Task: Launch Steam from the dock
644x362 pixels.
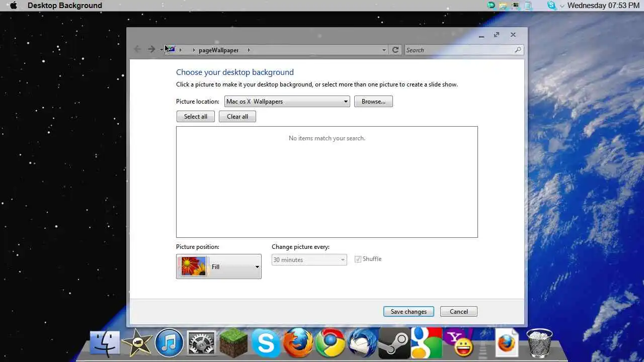Action: pos(394,343)
